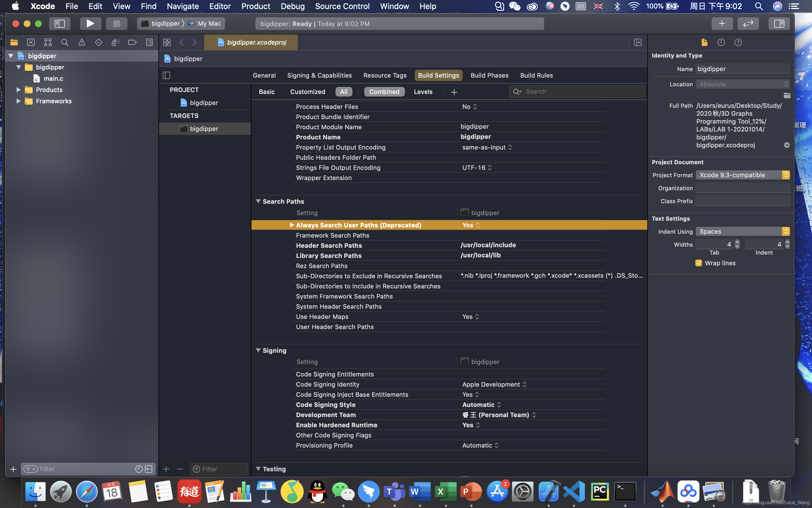Filter navigator by recent files
Screen dimensions: 812x508
coord(139,469)
